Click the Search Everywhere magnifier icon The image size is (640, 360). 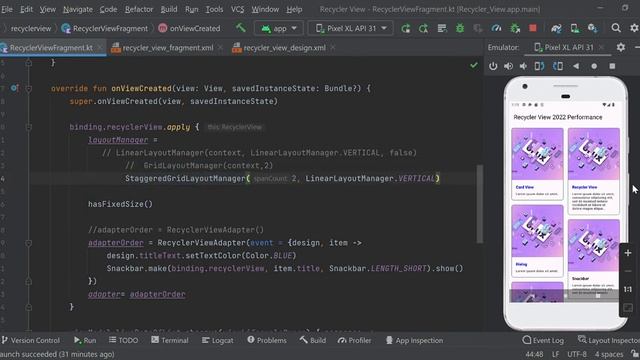[616, 28]
